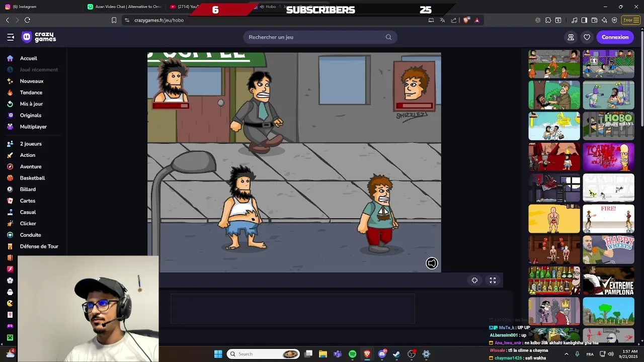Select '2 joueurs' category
This screenshot has width=644, height=362.
pyautogui.click(x=31, y=144)
